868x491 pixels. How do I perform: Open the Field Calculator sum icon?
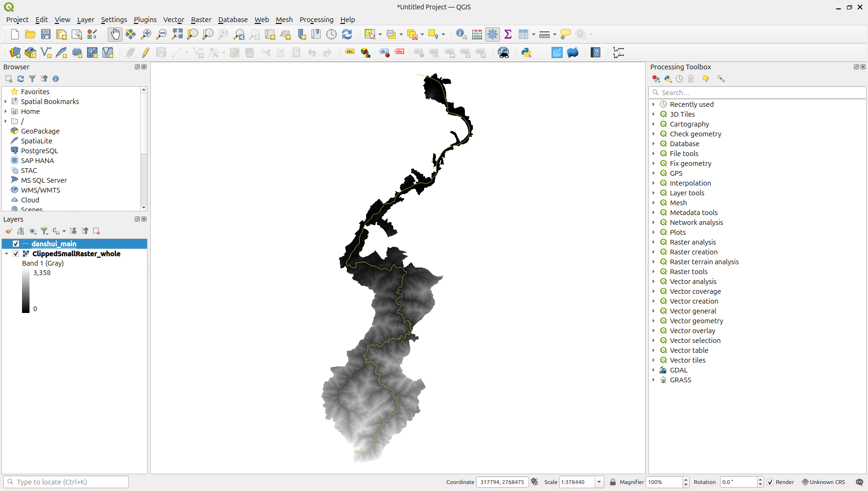[x=508, y=34]
